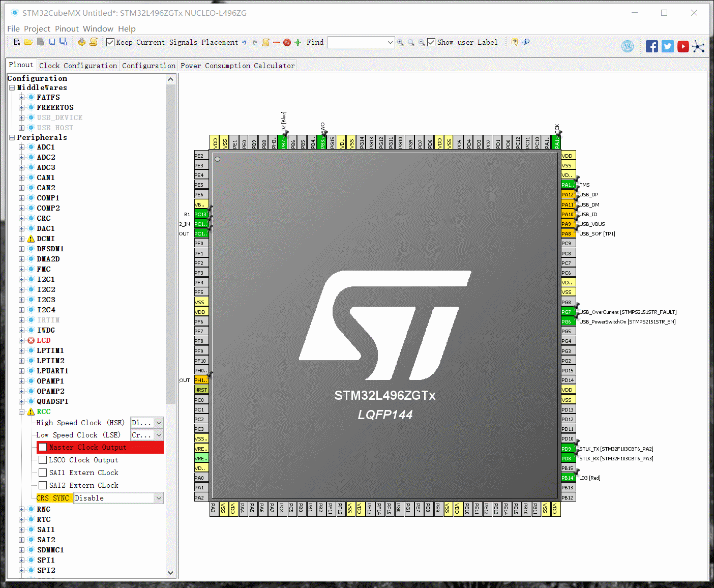The width and height of the screenshot is (714, 588).
Task: Click the tree panel scroll up arrow
Action: click(170, 79)
